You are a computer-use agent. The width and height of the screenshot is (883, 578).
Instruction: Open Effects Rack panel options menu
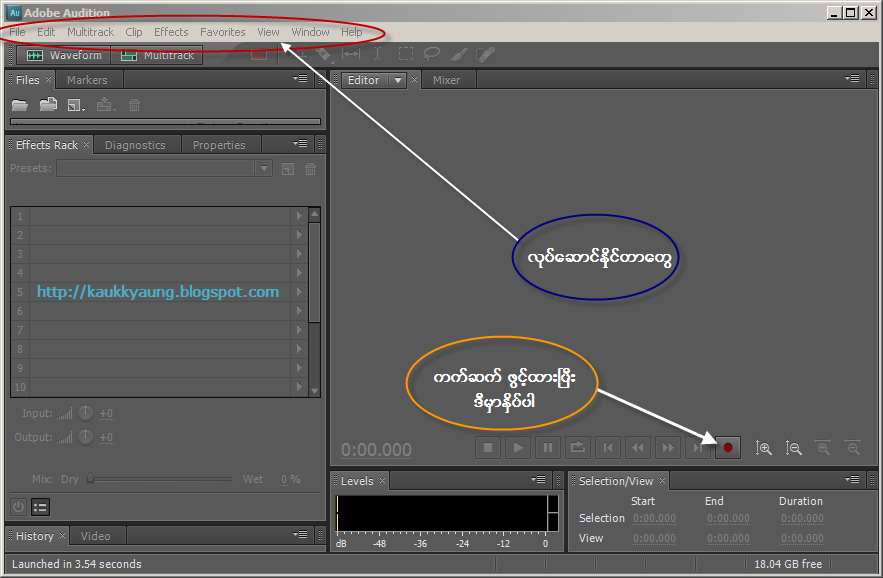300,144
